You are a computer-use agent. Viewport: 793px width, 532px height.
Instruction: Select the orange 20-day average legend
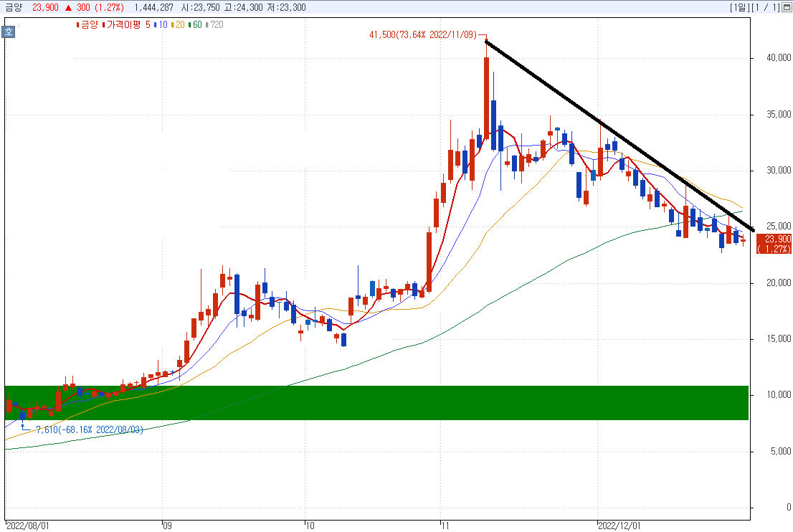(178, 25)
